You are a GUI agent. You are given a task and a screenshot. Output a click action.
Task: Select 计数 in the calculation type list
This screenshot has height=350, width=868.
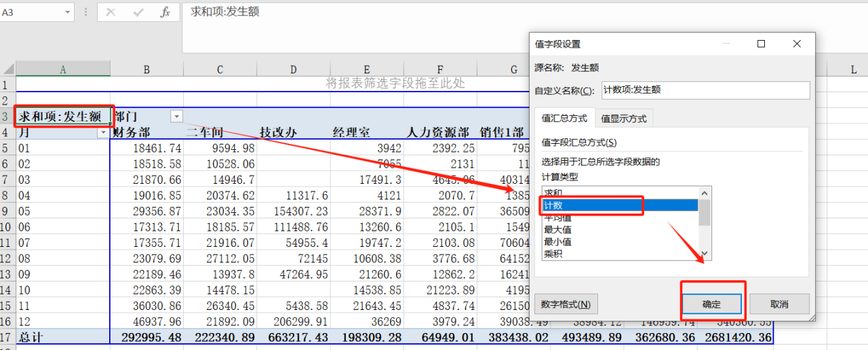620,205
